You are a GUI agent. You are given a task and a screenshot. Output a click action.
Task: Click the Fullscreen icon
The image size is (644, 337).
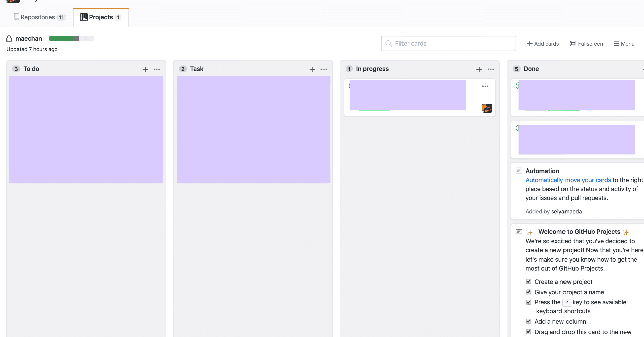coord(573,44)
